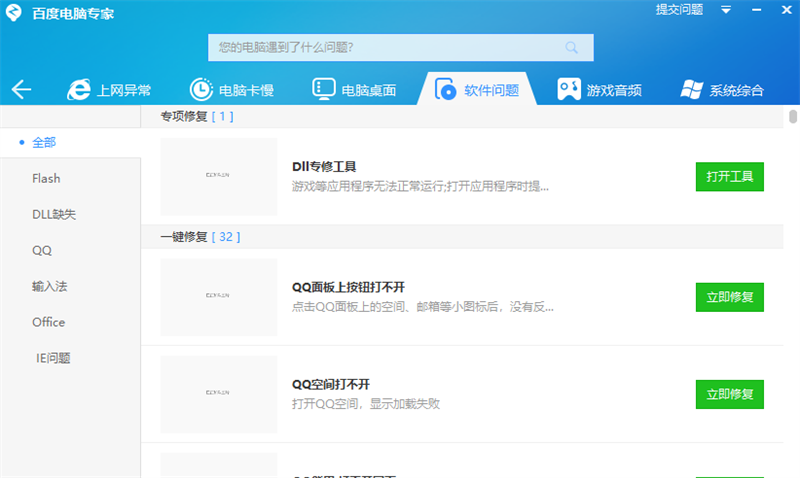This screenshot has width=800, height=478.
Task: Close the 百度电脑专家 window
Action: [786, 10]
